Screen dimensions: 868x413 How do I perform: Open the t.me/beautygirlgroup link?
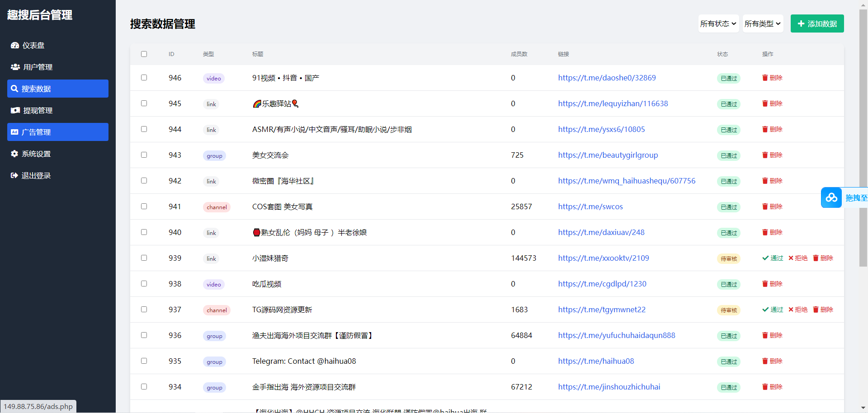click(608, 155)
